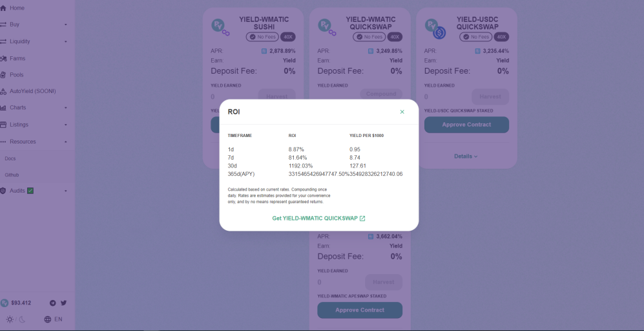Viewport: 644px width, 331px height.
Task: Click the green checkmark badge beside Audits
Action: tap(30, 191)
